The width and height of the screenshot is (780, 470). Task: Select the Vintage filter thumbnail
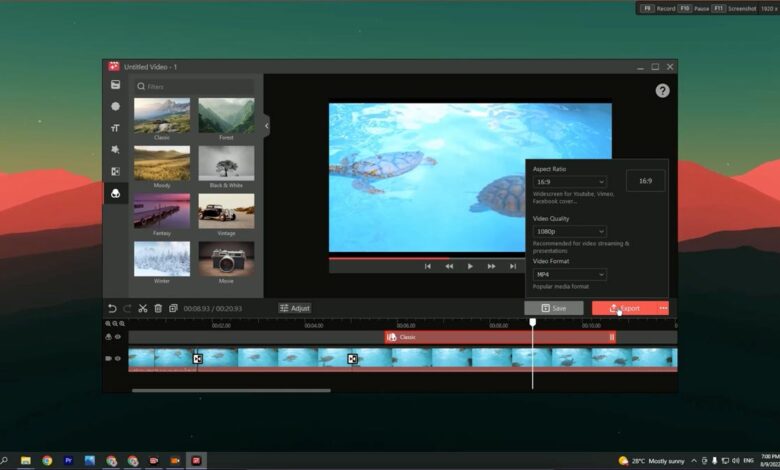pos(226,211)
